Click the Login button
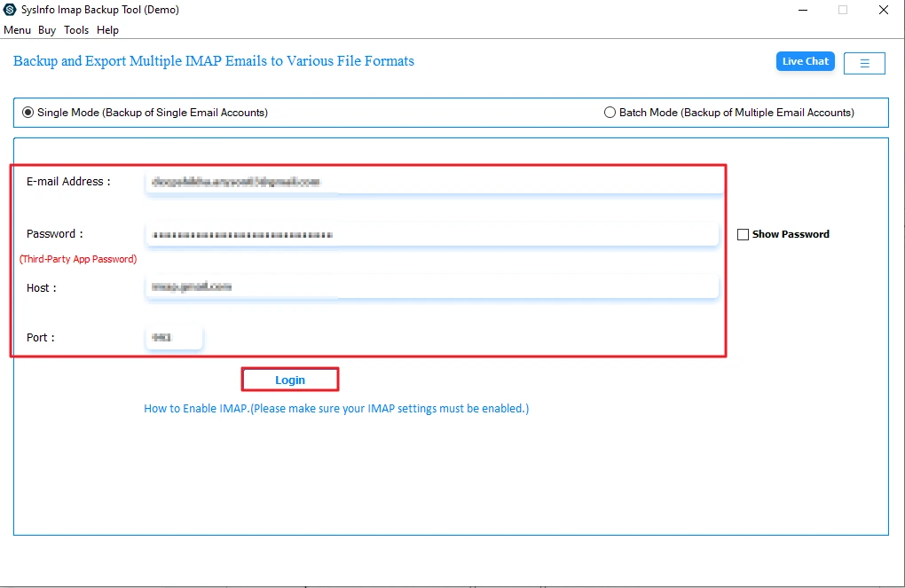Viewport: 905px width, 588px height. pos(289,379)
